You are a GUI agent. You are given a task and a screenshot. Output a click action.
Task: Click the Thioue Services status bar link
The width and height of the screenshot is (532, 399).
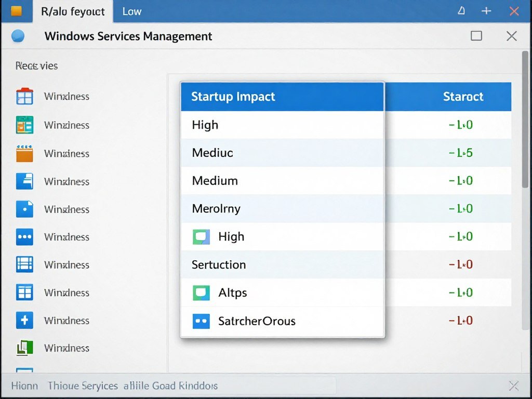(x=82, y=385)
